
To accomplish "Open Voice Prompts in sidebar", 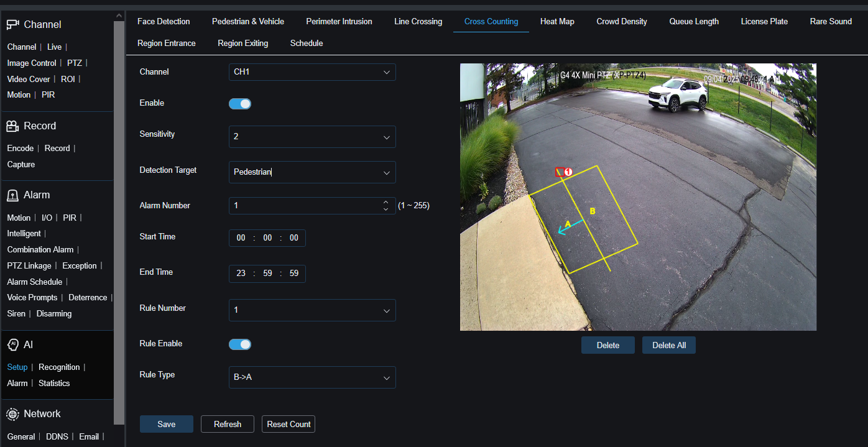I will tap(32, 298).
